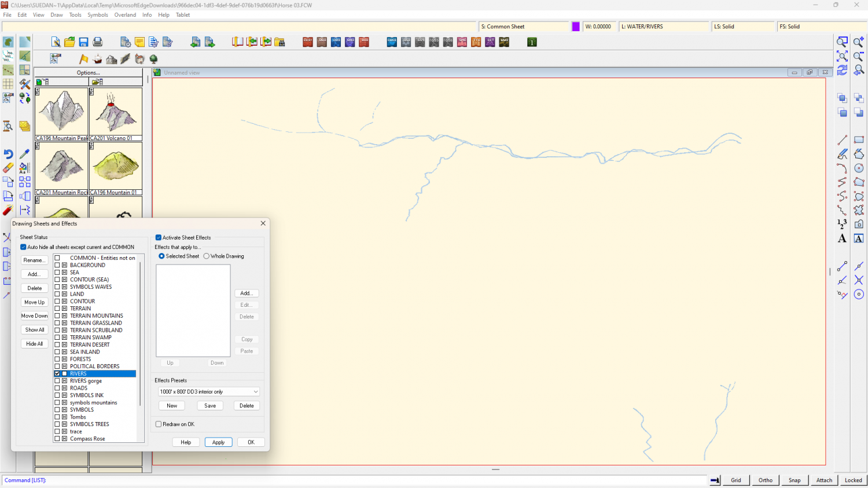Image resolution: width=868 pixels, height=488 pixels.
Task: Select the Circle drawing tool
Action: [x=859, y=168]
